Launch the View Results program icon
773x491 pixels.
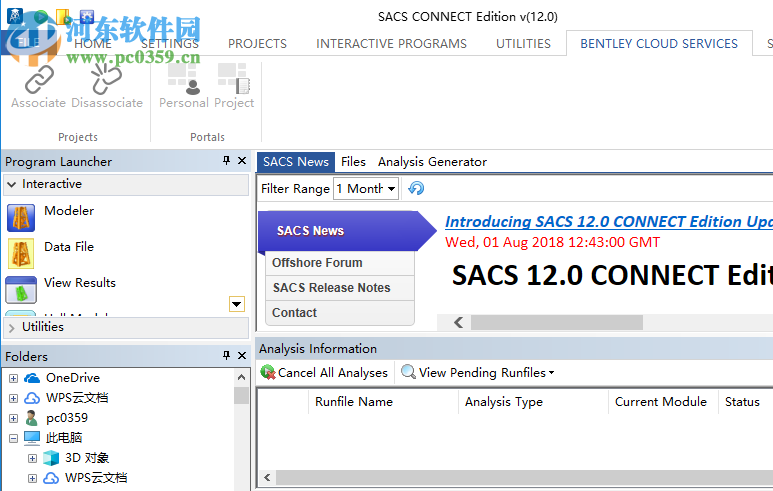(x=21, y=289)
